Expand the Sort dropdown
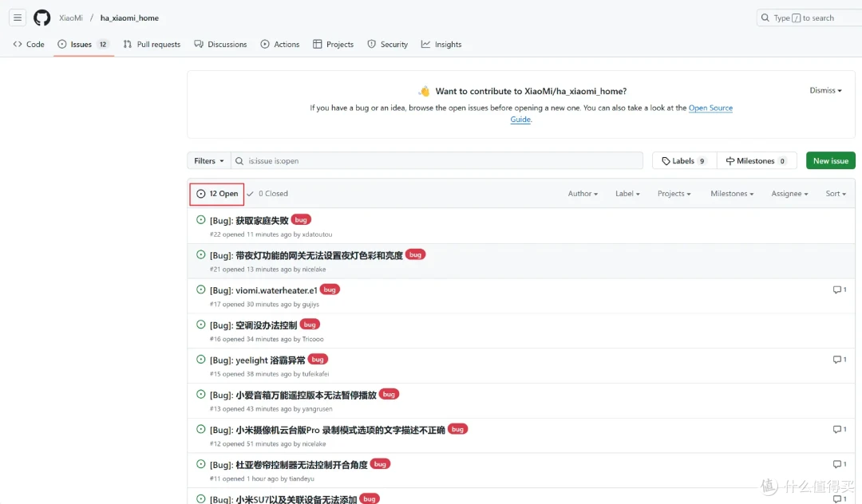862x504 pixels. point(836,193)
